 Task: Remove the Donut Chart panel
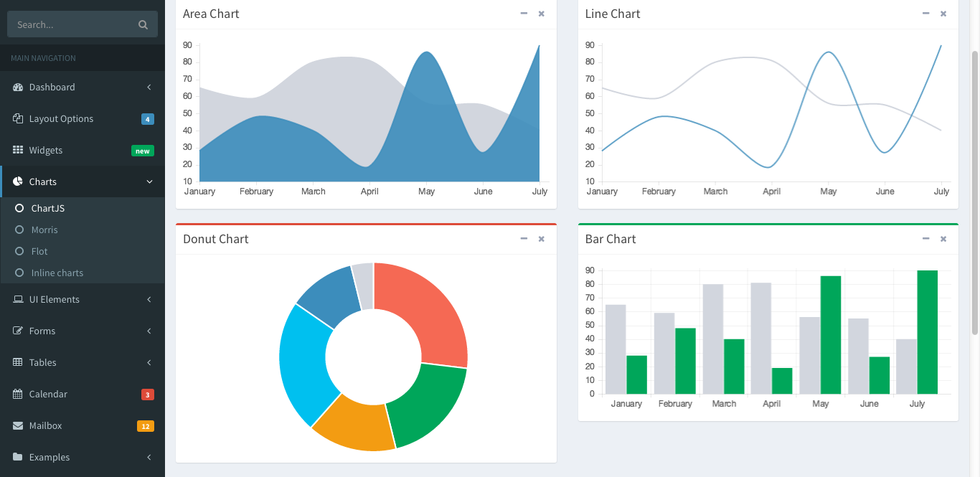(542, 239)
